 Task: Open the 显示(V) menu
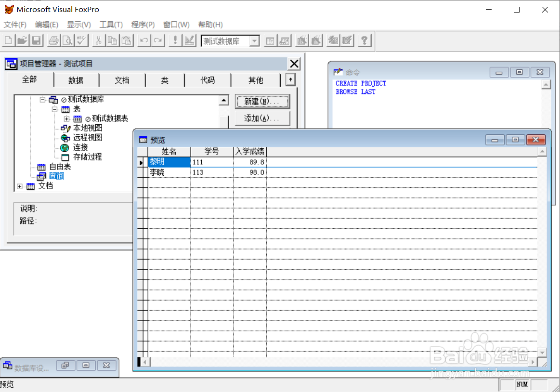tap(79, 25)
